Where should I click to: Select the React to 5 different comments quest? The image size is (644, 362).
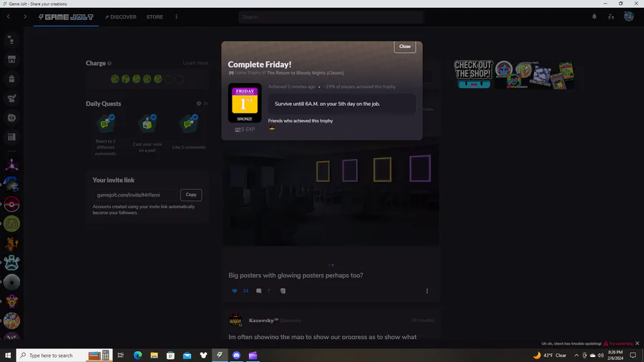(106, 134)
